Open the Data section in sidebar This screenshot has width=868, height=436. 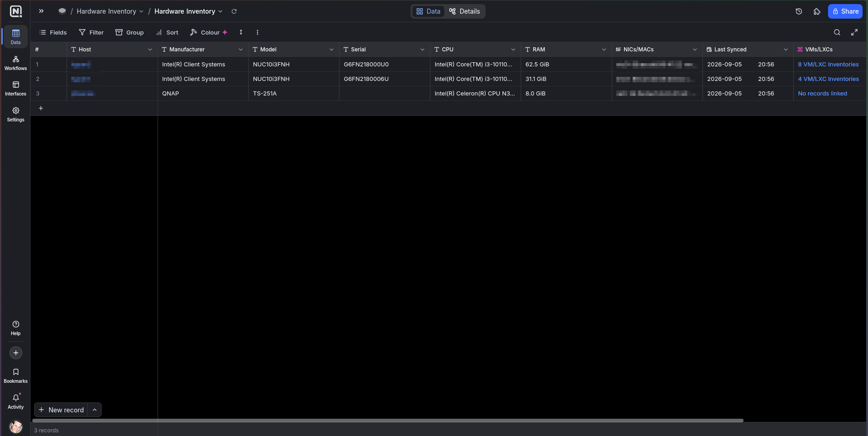(16, 37)
